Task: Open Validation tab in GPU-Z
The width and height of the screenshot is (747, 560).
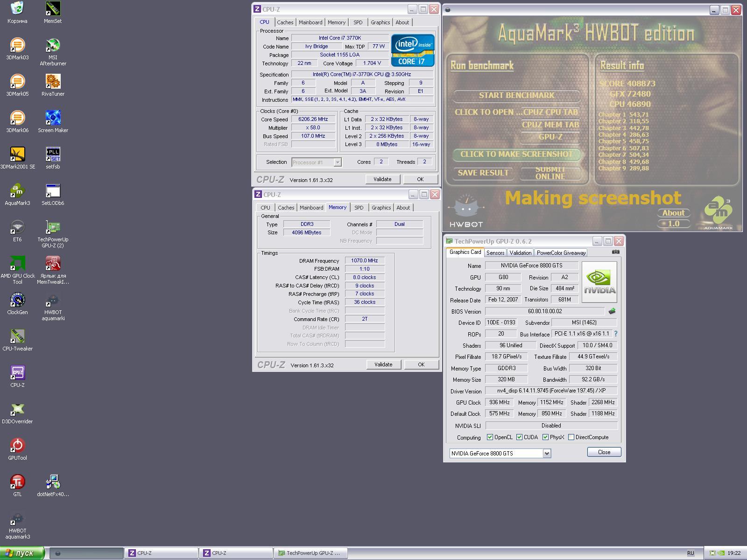Action: (520, 252)
